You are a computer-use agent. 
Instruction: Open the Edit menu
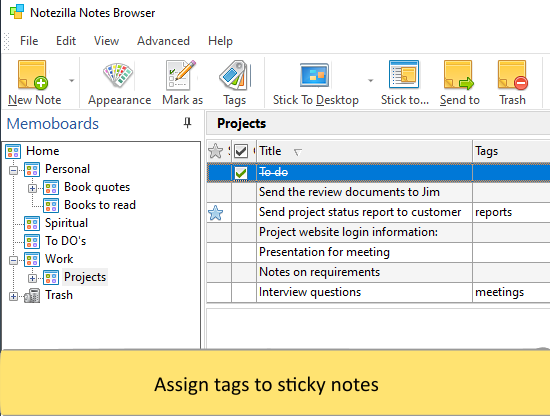coord(66,41)
